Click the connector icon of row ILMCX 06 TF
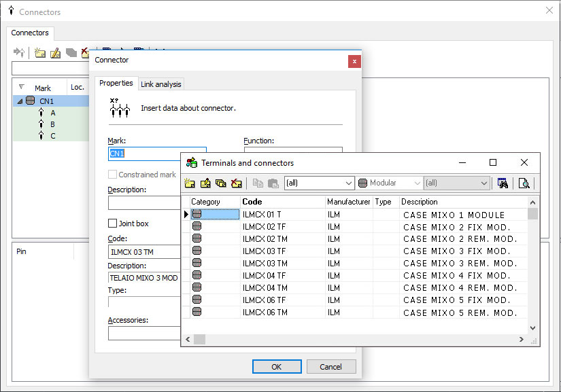 pos(197,299)
